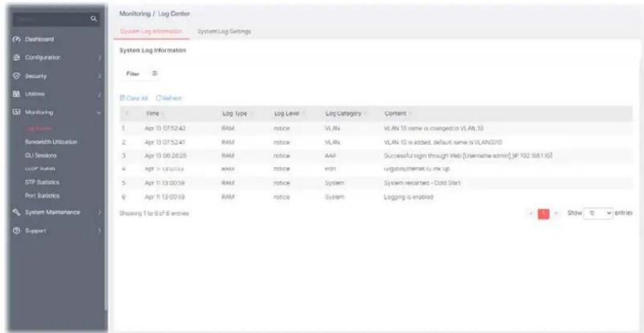Expand the Configuration menu chevron
644x333 pixels.
click(x=99, y=58)
